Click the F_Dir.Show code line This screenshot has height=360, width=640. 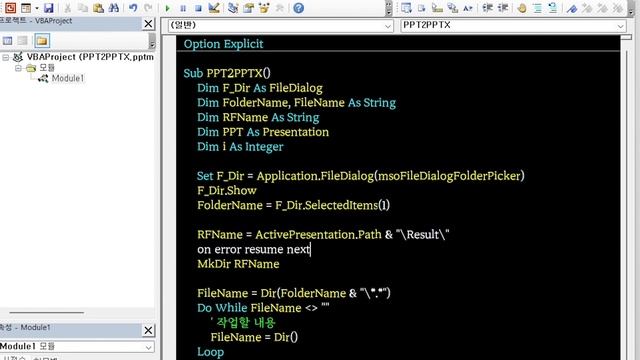227,191
